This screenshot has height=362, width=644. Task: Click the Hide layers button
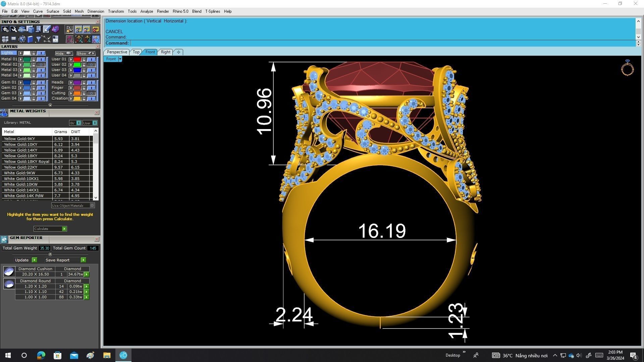point(64,53)
